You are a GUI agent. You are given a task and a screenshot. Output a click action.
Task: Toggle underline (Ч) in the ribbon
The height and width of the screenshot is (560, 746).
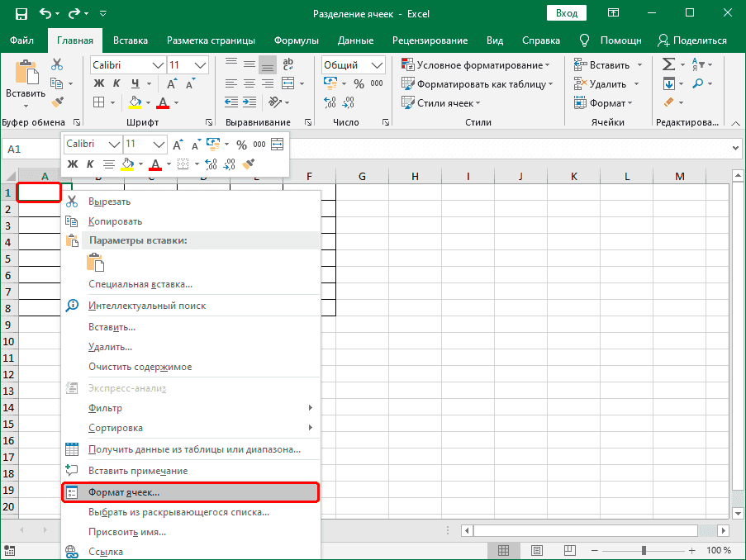pyautogui.click(x=134, y=83)
